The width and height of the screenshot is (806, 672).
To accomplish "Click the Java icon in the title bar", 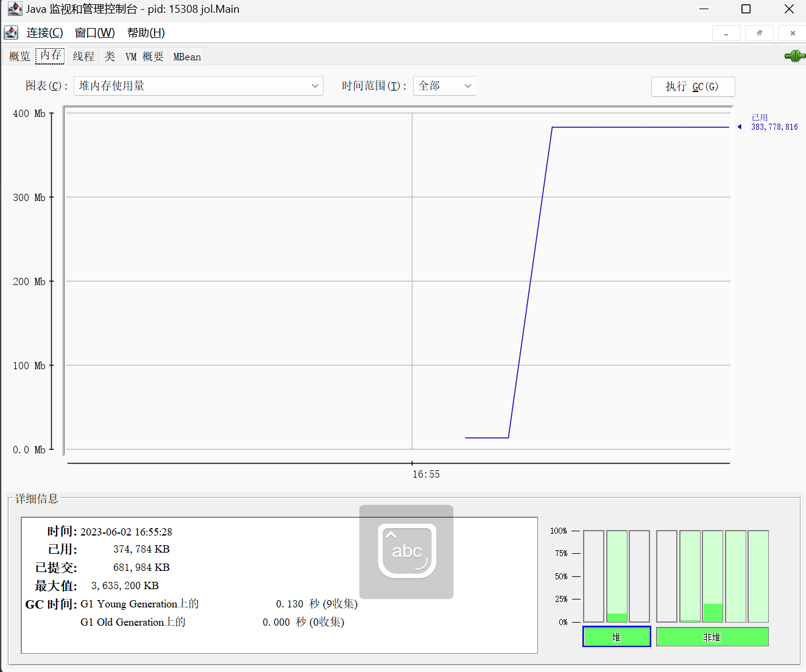I will click(15, 9).
